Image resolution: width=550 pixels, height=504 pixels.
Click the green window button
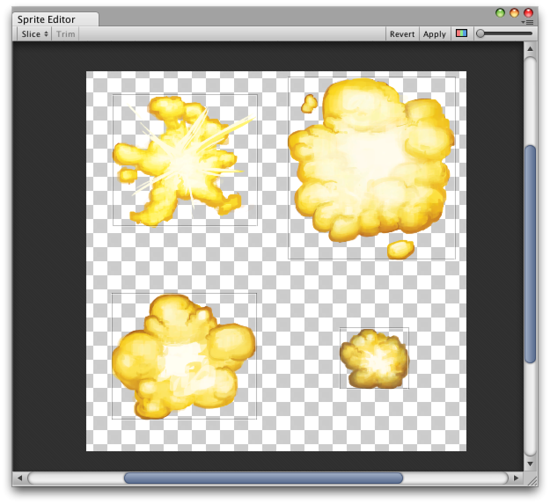pyautogui.click(x=500, y=13)
